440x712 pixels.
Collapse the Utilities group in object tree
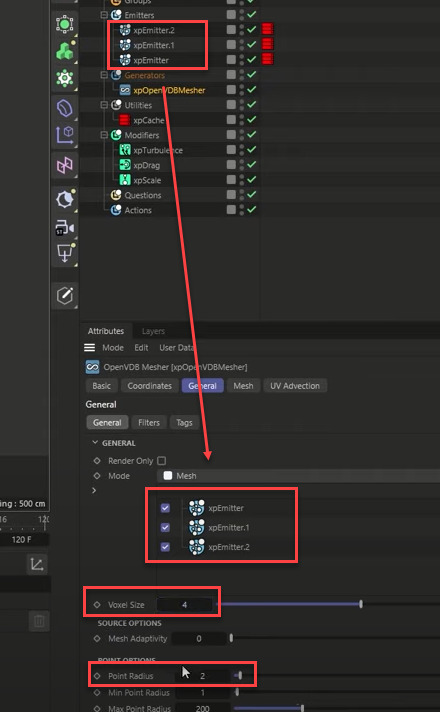coord(104,105)
